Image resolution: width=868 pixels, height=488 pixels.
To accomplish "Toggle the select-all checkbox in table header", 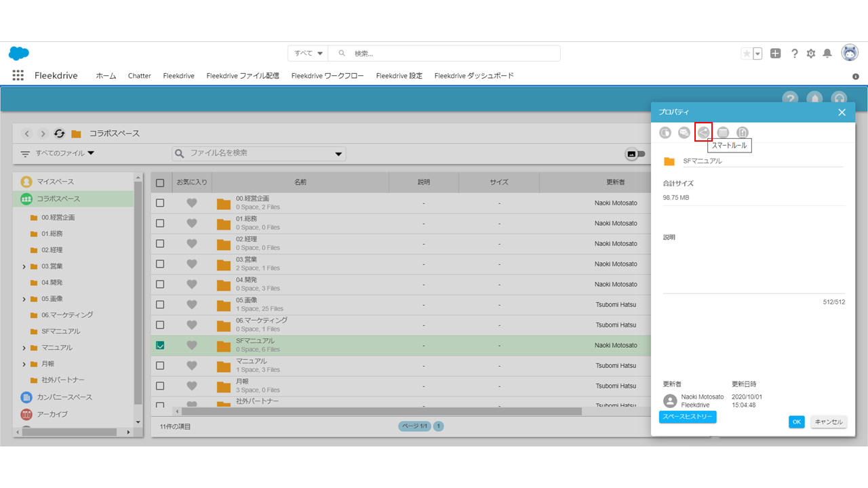I will pyautogui.click(x=160, y=182).
